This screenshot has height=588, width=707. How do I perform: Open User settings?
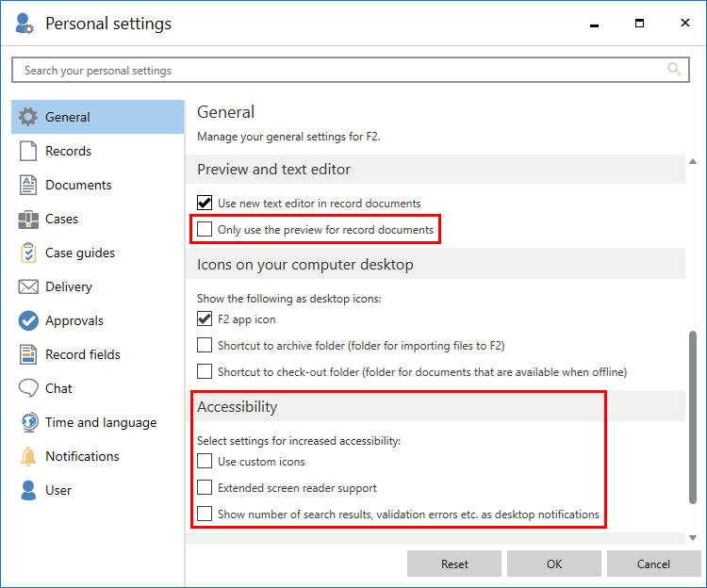[x=98, y=490]
